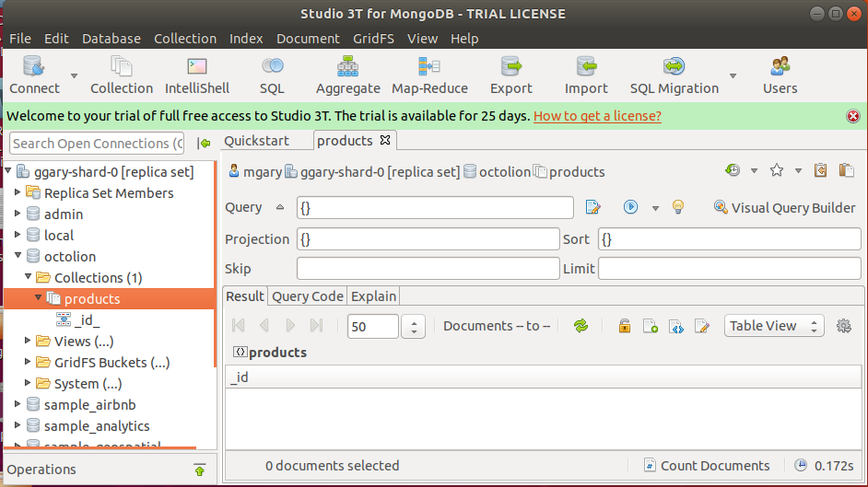Toggle the read-only lock icon
Screen dimensions: 868x487
(x=625, y=326)
